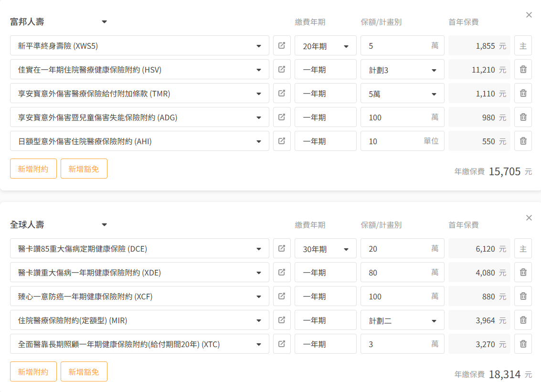Delete the 享安寶 (ADG) rider row
Screen dimensions: 541x392
coord(523,117)
